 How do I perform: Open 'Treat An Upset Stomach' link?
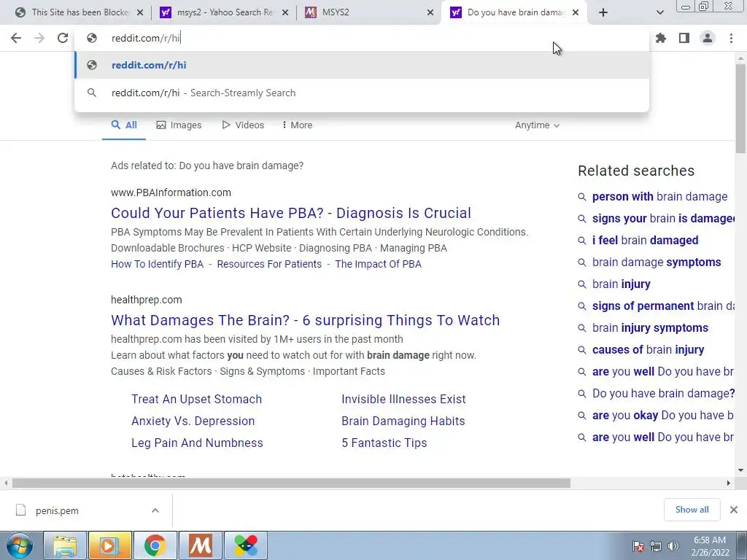197,399
